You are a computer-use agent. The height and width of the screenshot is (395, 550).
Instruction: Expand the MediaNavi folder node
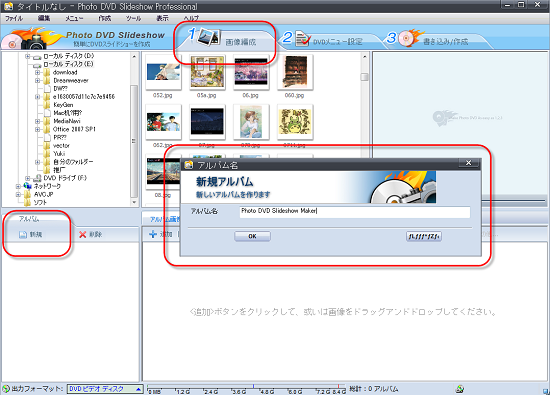(x=38, y=121)
